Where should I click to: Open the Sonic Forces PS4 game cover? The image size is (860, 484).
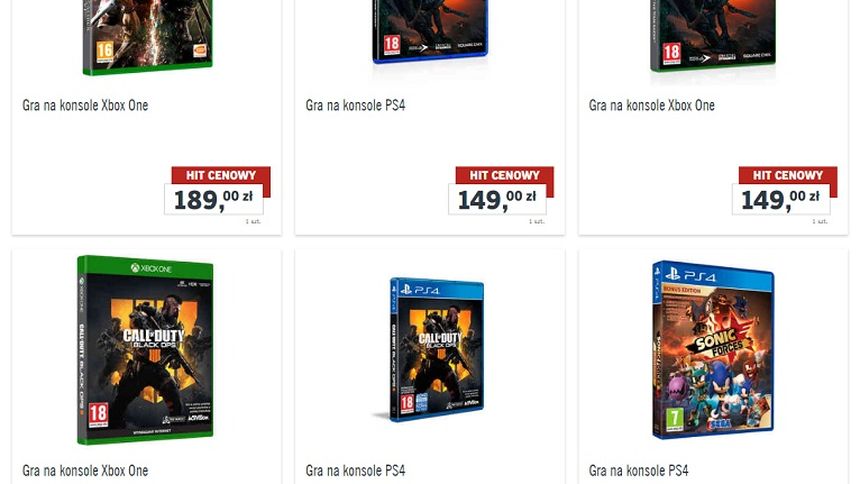pyautogui.click(x=713, y=350)
